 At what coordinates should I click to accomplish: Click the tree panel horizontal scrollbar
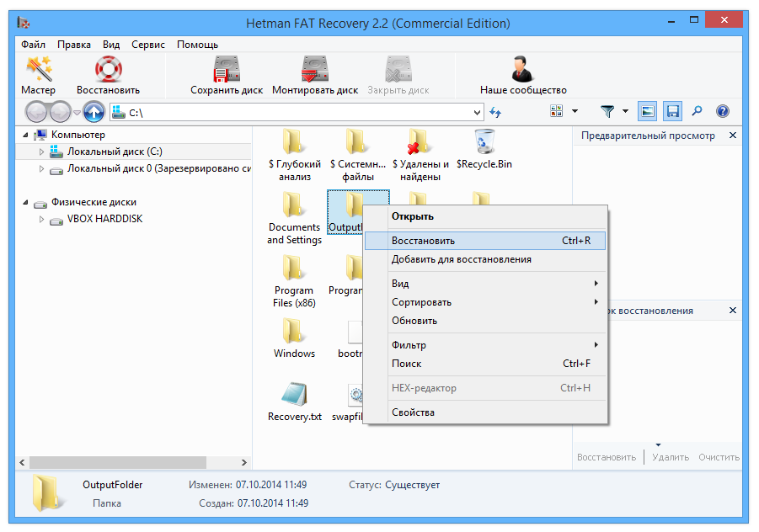point(118,462)
